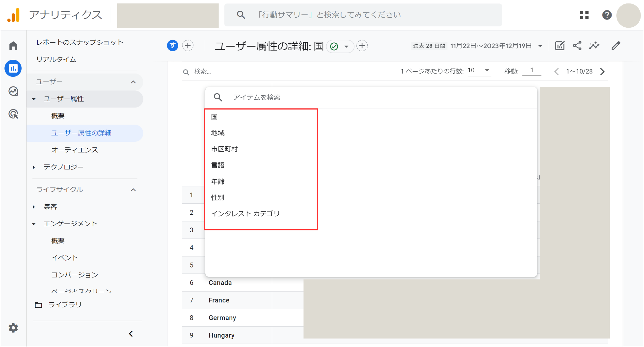The image size is (644, 347).
Task: Collapse the side navigation with the arrow
Action: (131, 334)
